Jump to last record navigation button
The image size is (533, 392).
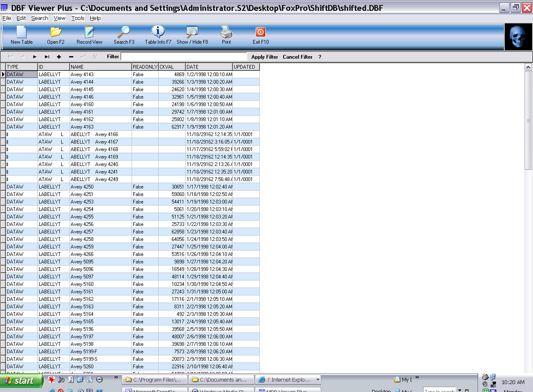pos(47,57)
